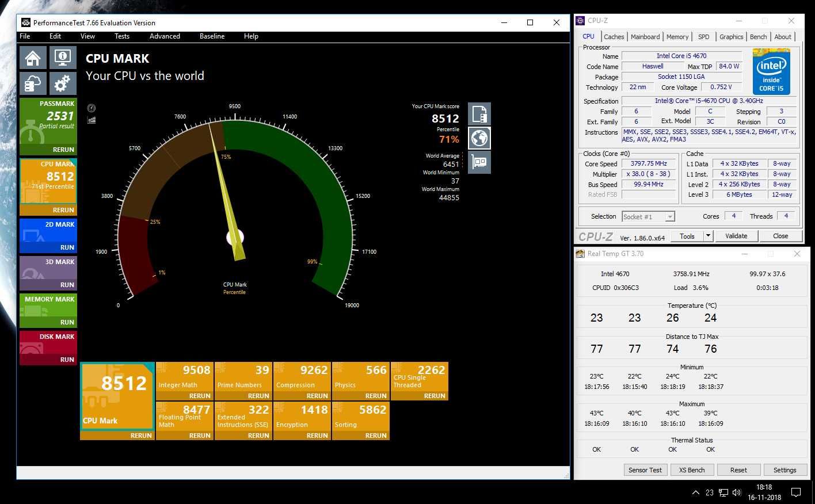Screen dimensions: 815x504
Task: Click the cloud upload baseline icon
Action: [x=33, y=83]
